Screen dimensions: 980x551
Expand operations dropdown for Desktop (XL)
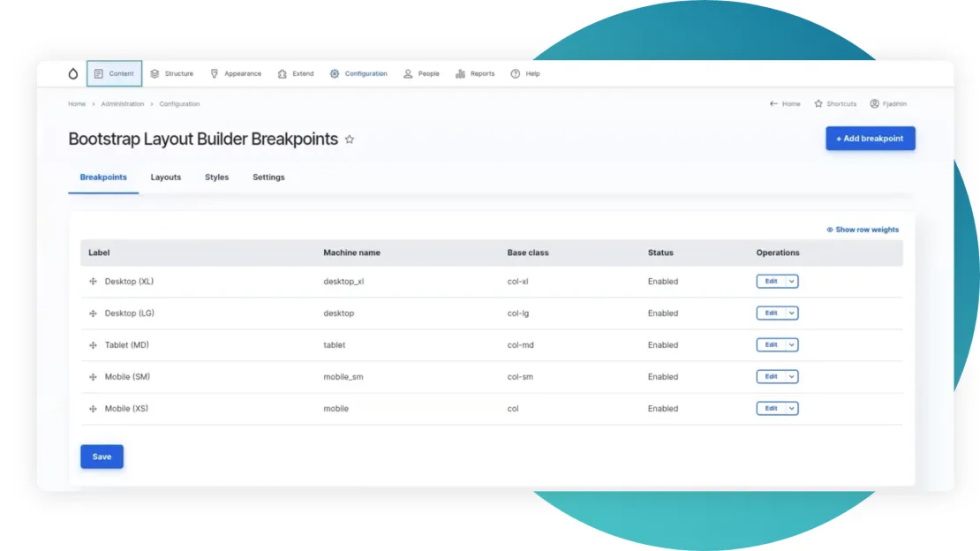(792, 282)
